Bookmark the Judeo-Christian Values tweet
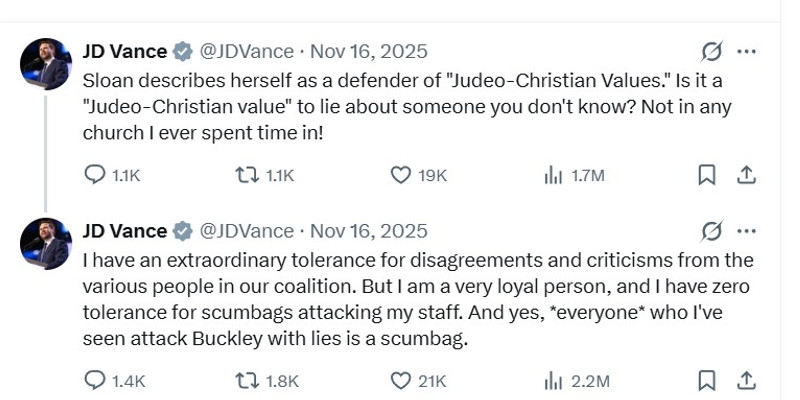Image resolution: width=800 pixels, height=400 pixels. 706,175
